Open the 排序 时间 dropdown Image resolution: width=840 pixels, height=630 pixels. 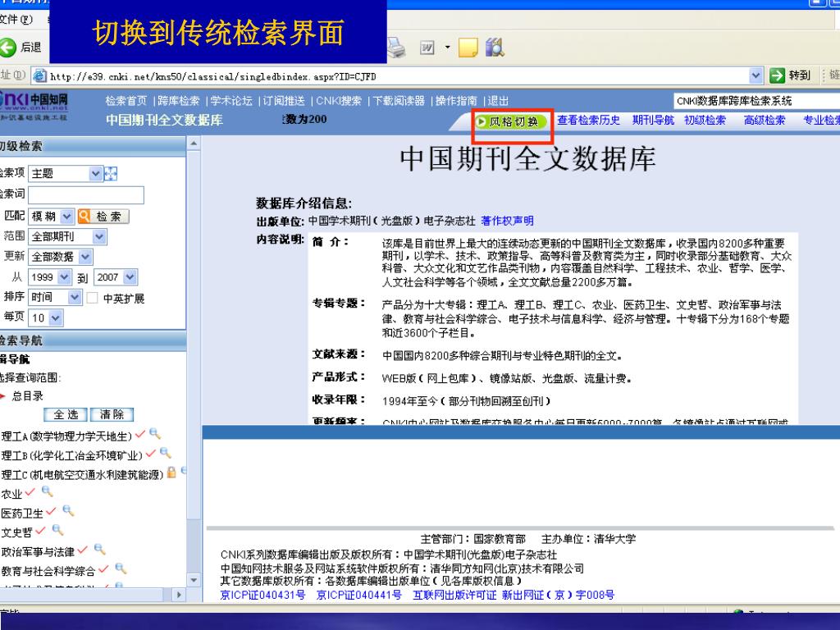point(75,297)
